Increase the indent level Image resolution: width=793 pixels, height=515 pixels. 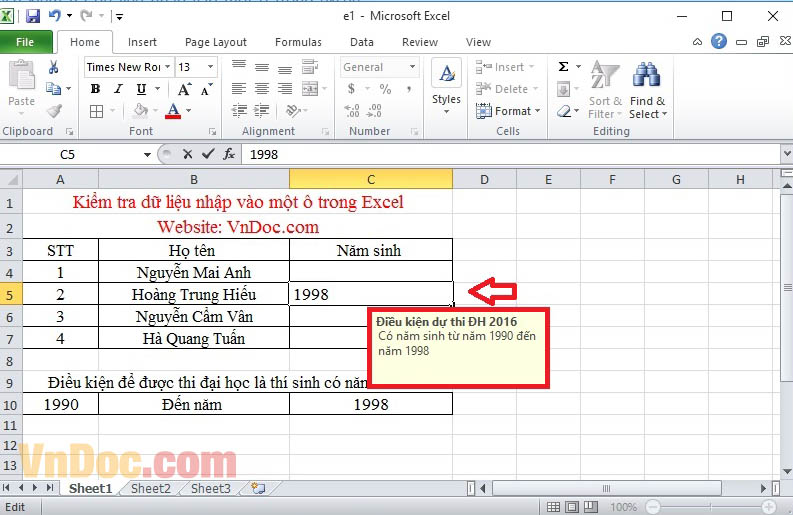[x=261, y=111]
